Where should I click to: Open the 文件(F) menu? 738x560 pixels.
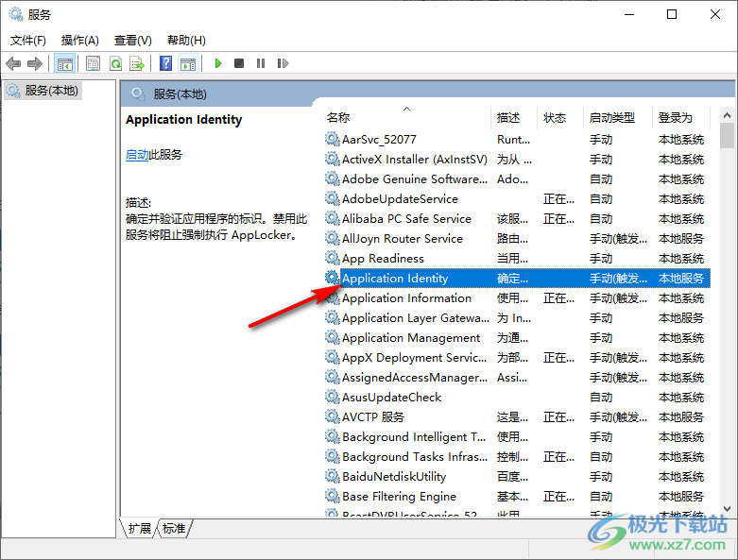28,41
